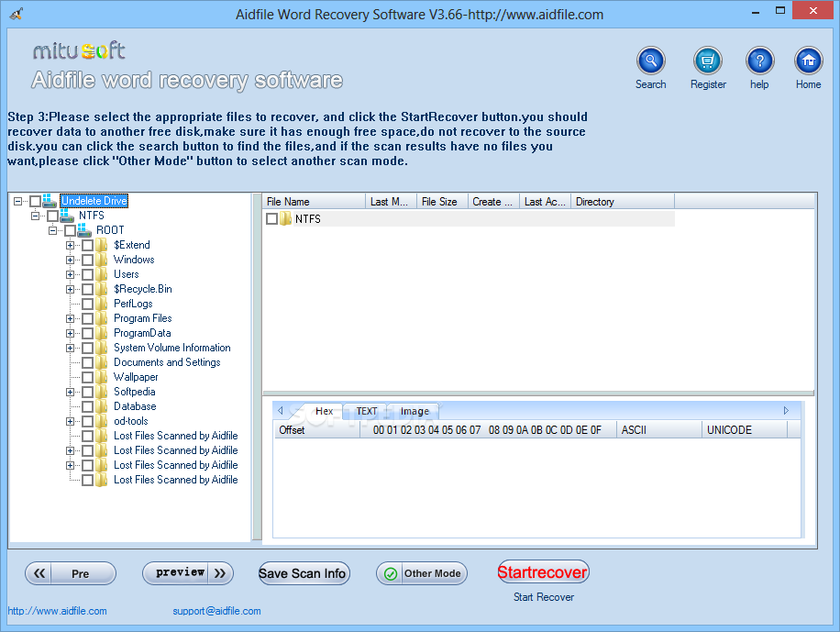Viewport: 840px width, 632px height.
Task: Open the Register shopping cart icon
Action: [x=708, y=61]
